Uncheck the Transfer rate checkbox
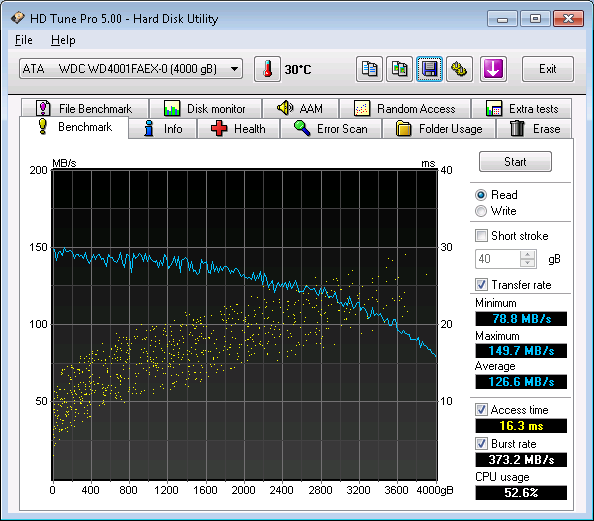Image resolution: width=594 pixels, height=521 pixels. [x=481, y=285]
